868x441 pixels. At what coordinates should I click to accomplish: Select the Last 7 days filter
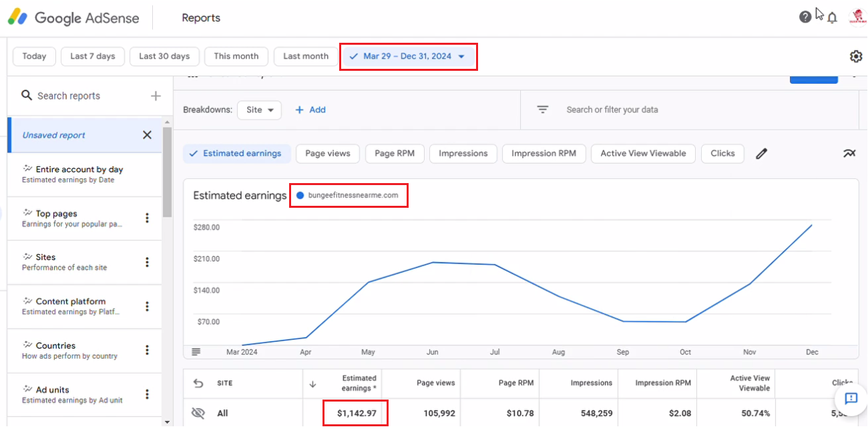(93, 56)
